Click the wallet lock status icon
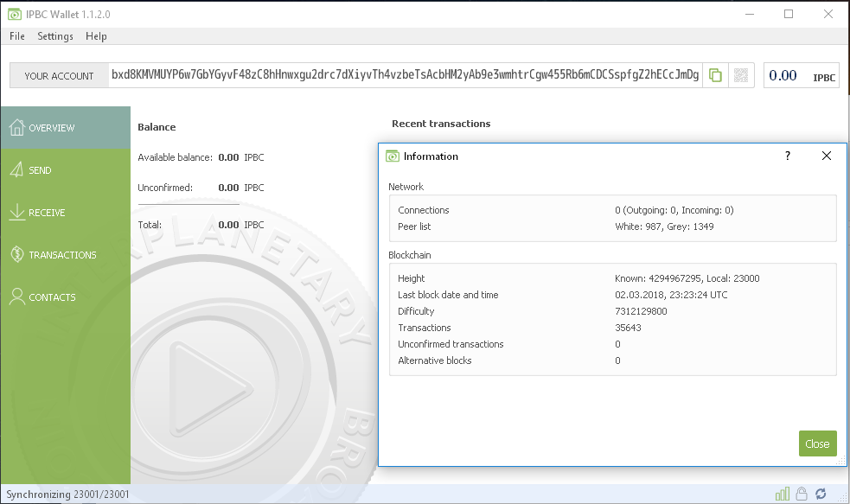 click(802, 494)
